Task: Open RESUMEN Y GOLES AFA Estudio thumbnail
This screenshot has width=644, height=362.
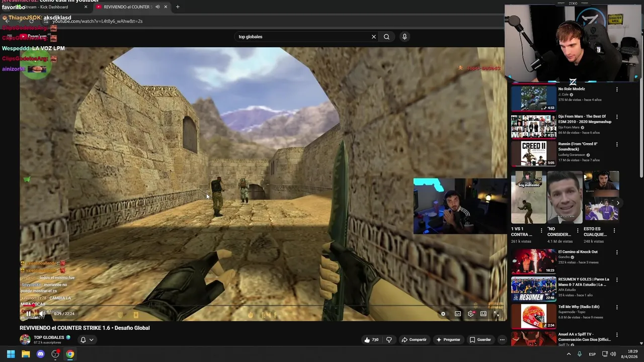Action: (533, 289)
